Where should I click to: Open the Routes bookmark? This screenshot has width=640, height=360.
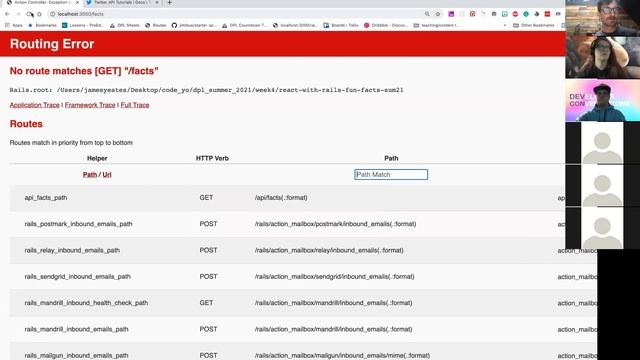pyautogui.click(x=156, y=25)
